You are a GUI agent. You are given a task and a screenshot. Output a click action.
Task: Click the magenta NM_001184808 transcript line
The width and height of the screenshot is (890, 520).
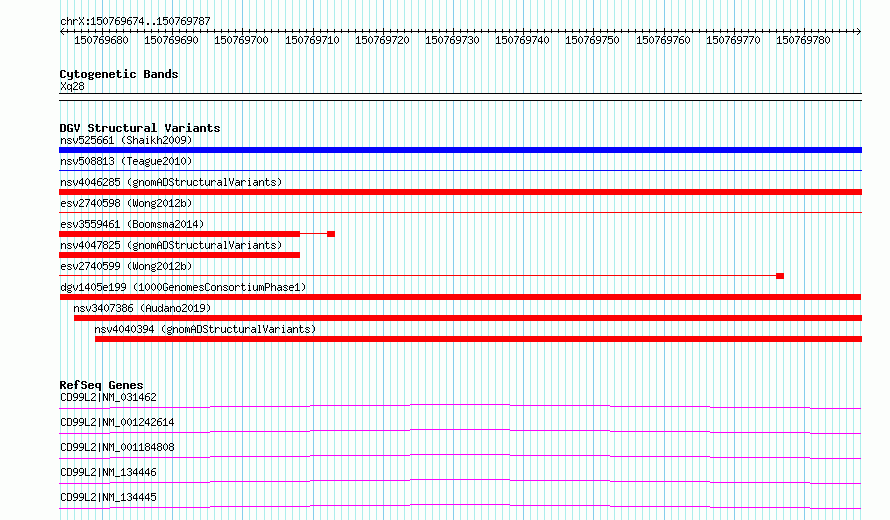460,456
